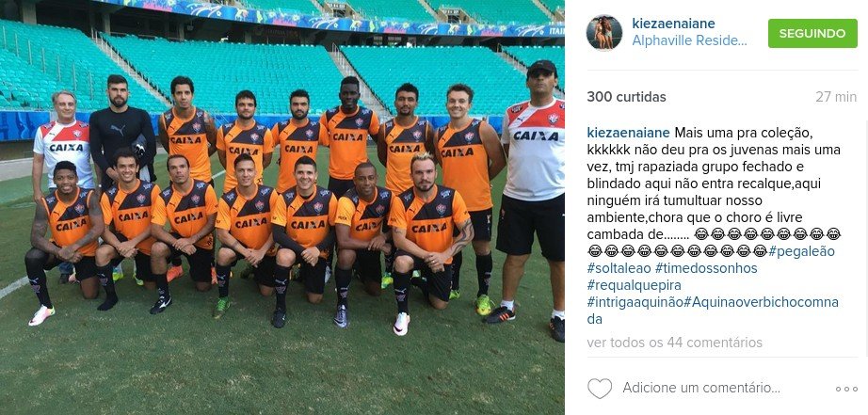Open kiezaenaiane username in post header
Image resolution: width=868 pixels, height=415 pixels.
[673, 24]
